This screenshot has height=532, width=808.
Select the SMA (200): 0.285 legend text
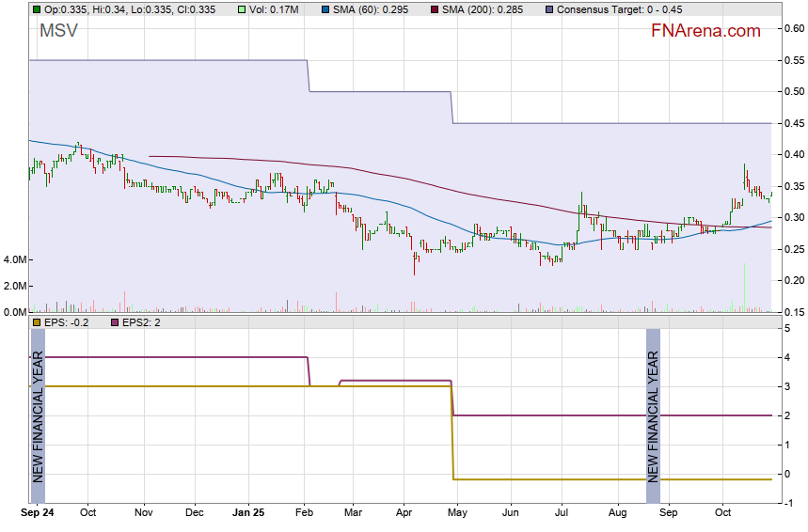tap(485, 9)
